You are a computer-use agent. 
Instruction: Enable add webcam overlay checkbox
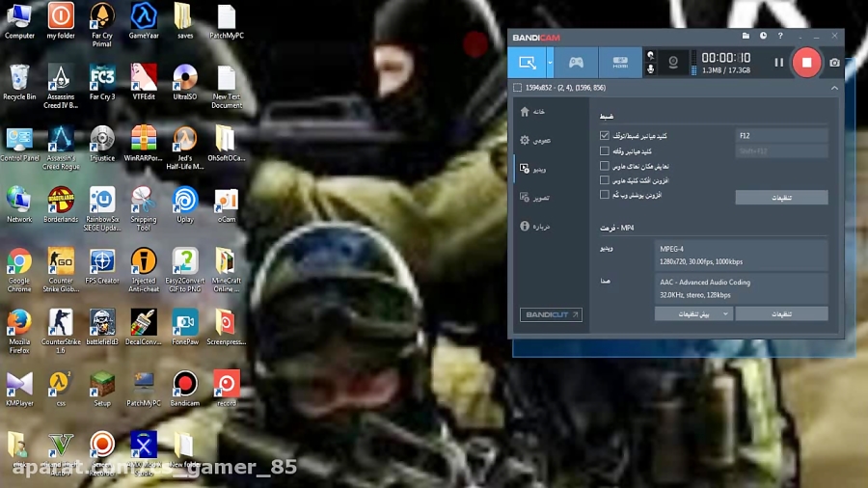click(605, 194)
